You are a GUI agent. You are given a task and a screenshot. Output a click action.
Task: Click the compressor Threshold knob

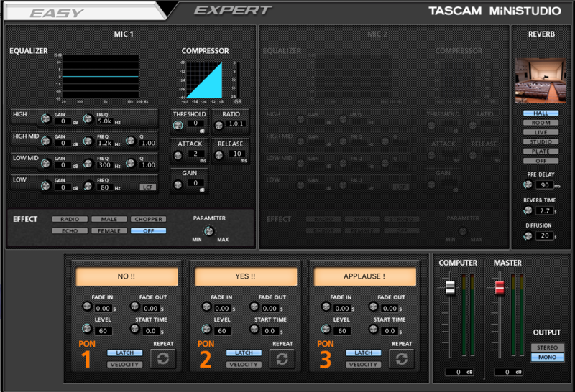[x=178, y=125]
